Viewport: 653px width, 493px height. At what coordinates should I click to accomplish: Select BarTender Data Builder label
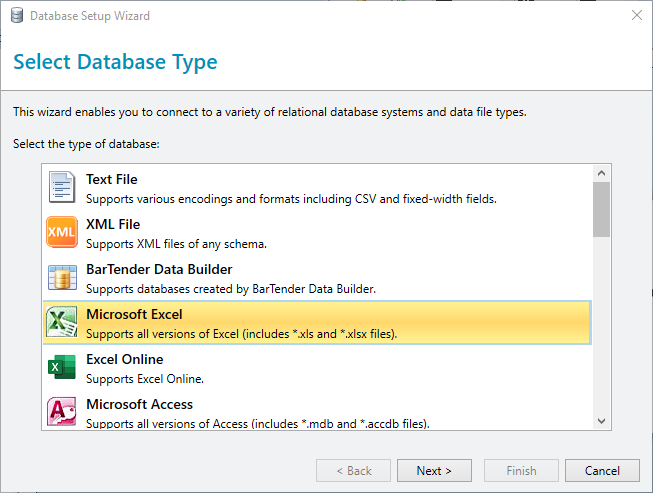(159, 269)
